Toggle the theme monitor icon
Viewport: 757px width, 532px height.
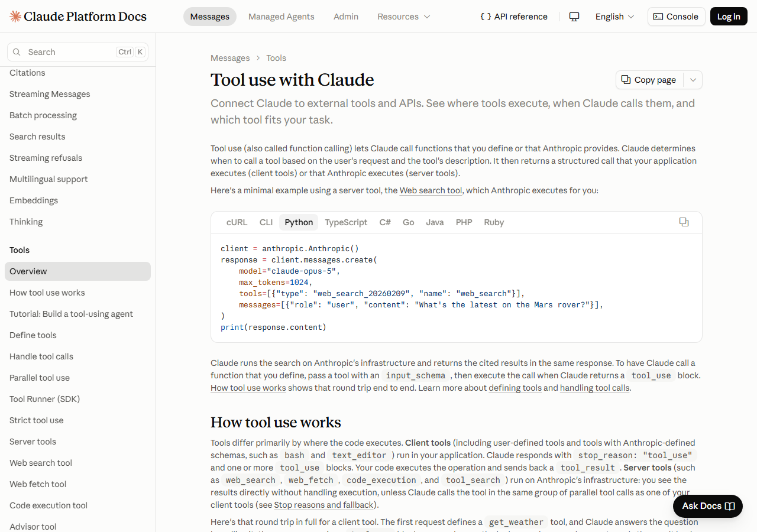574,17
